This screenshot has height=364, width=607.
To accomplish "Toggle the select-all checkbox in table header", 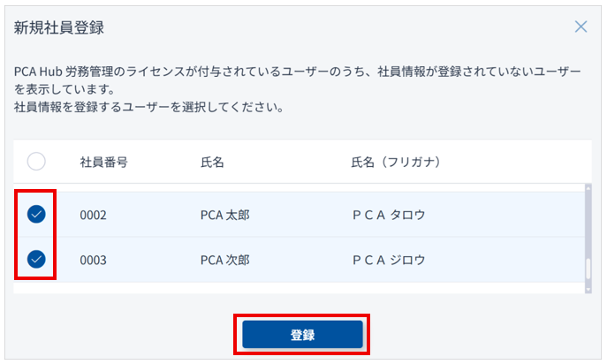I will pyautogui.click(x=36, y=162).
